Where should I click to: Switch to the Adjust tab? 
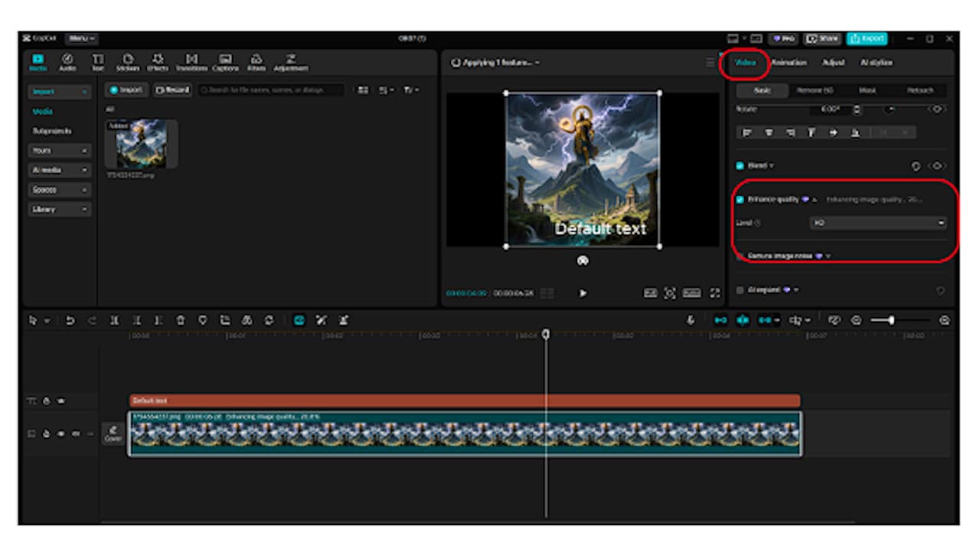coord(833,63)
